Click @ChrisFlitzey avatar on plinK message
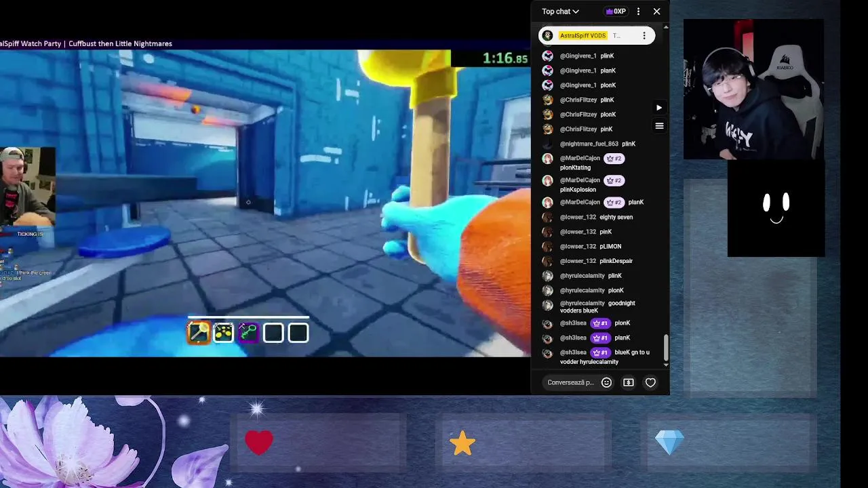The width and height of the screenshot is (868, 488). pyautogui.click(x=547, y=100)
